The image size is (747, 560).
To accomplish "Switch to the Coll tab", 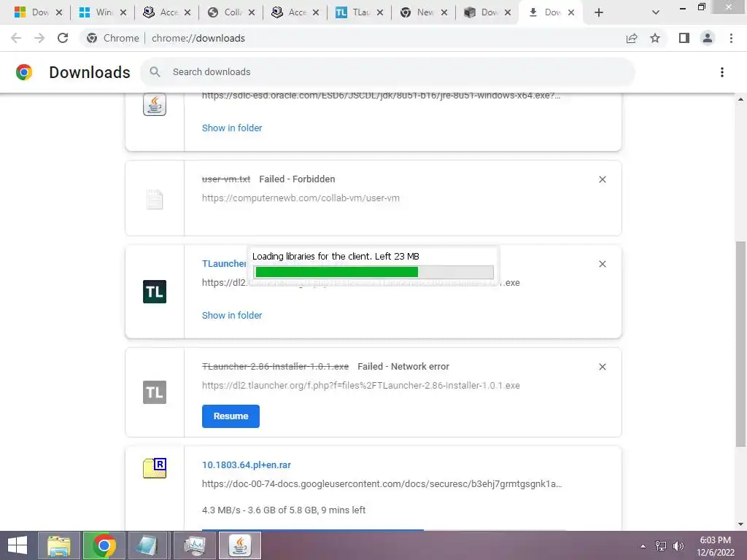I will [x=231, y=12].
